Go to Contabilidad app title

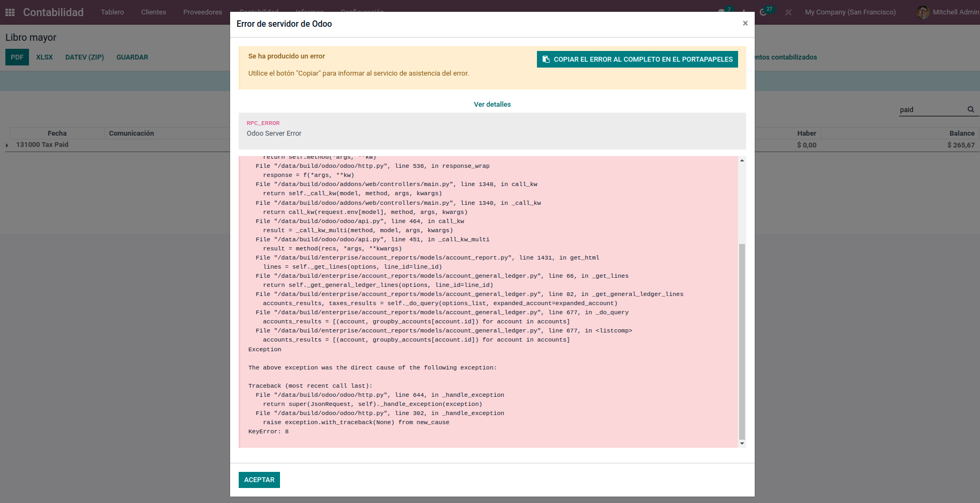coord(53,12)
